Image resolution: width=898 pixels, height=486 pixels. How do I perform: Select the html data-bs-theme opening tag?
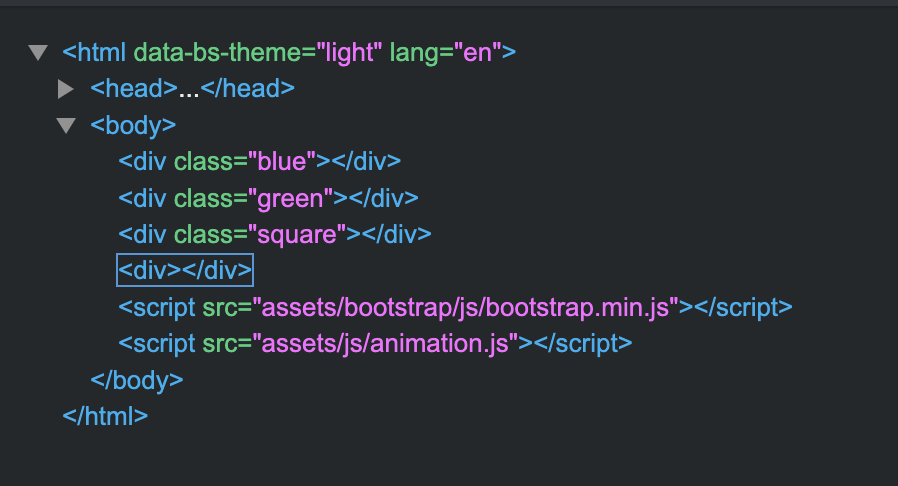[289, 53]
